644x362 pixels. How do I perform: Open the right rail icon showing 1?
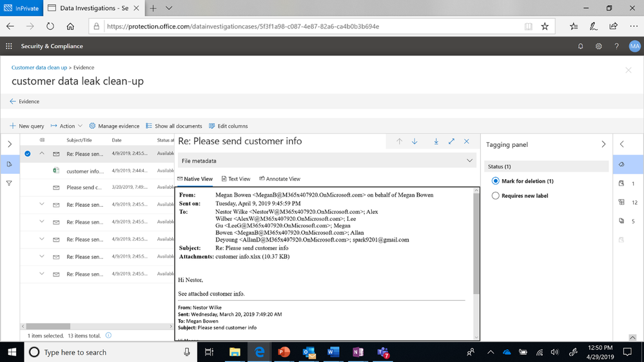click(621, 184)
